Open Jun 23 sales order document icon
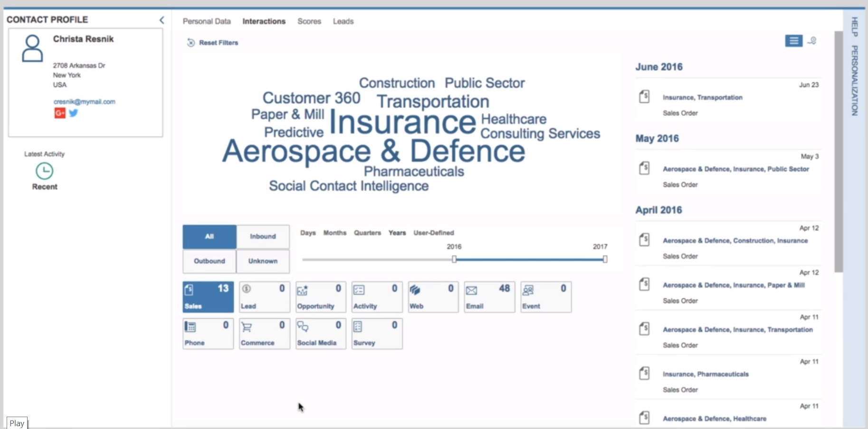This screenshot has width=868, height=429. click(x=644, y=96)
